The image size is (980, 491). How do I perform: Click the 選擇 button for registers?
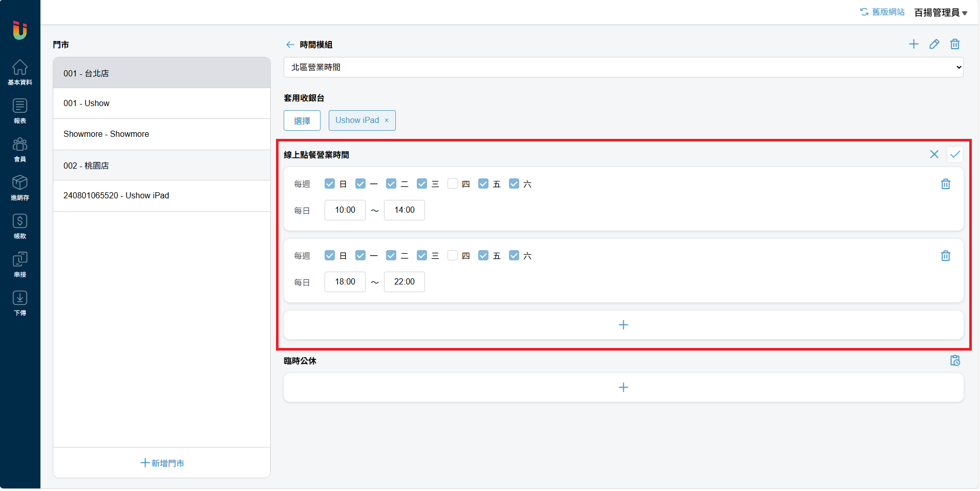coord(302,120)
